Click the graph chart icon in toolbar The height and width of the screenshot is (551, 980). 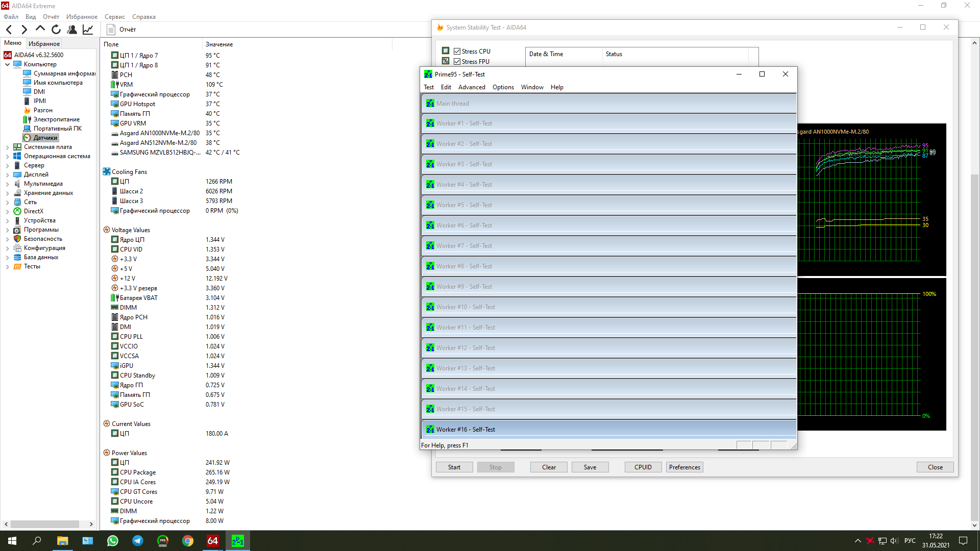(88, 30)
